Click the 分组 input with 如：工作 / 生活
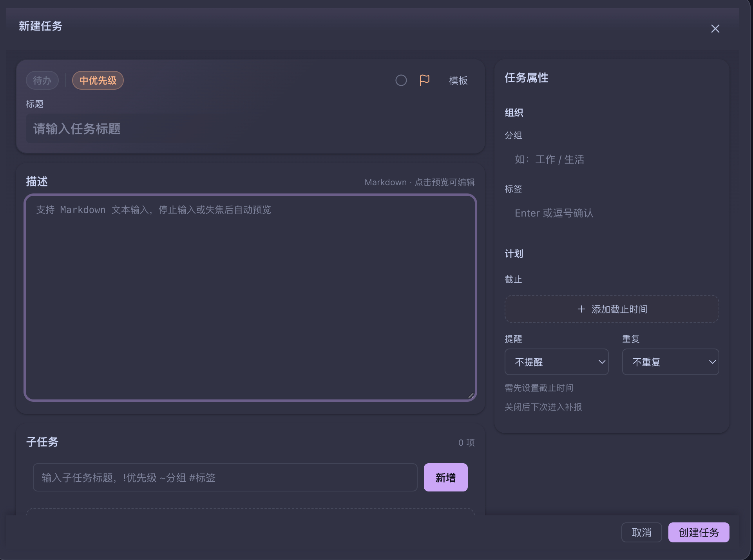Image resolution: width=753 pixels, height=560 pixels. click(x=612, y=159)
